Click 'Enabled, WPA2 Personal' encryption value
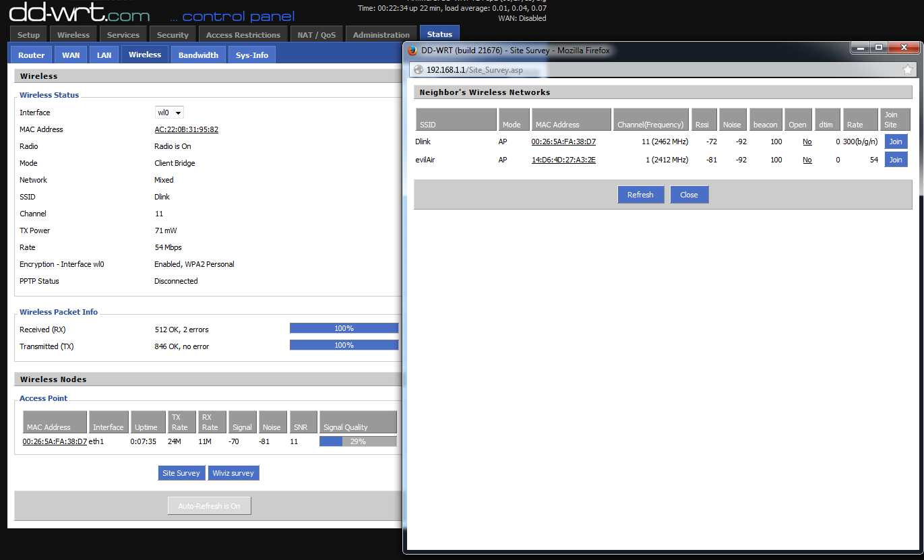 [x=194, y=264]
